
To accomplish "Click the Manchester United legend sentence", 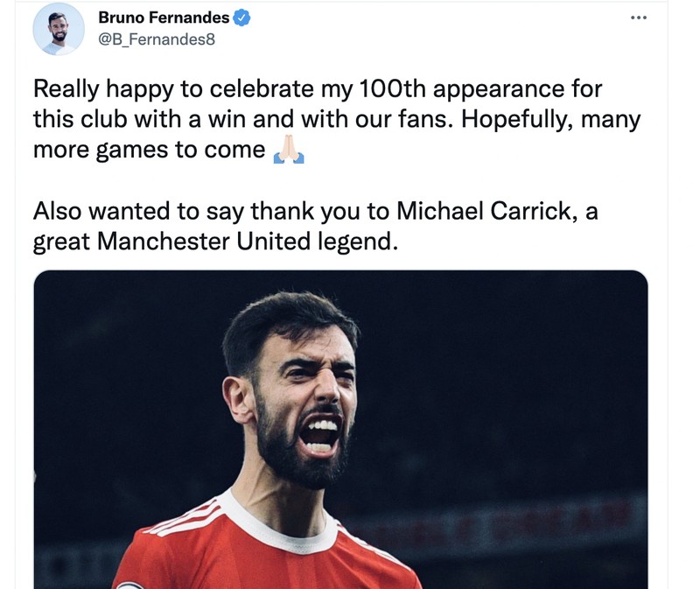I will [219, 235].
